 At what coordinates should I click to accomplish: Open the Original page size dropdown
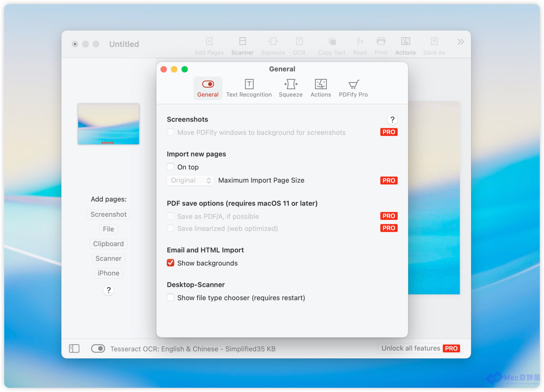(x=190, y=180)
